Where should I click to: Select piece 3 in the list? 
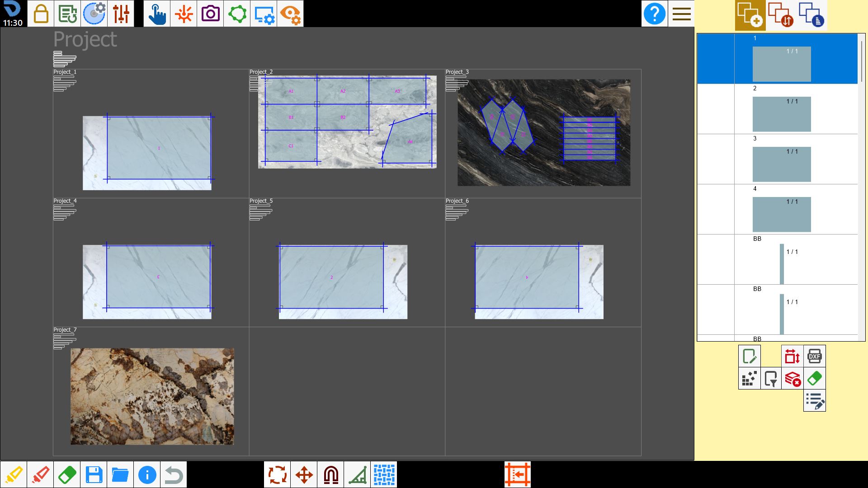click(777, 159)
